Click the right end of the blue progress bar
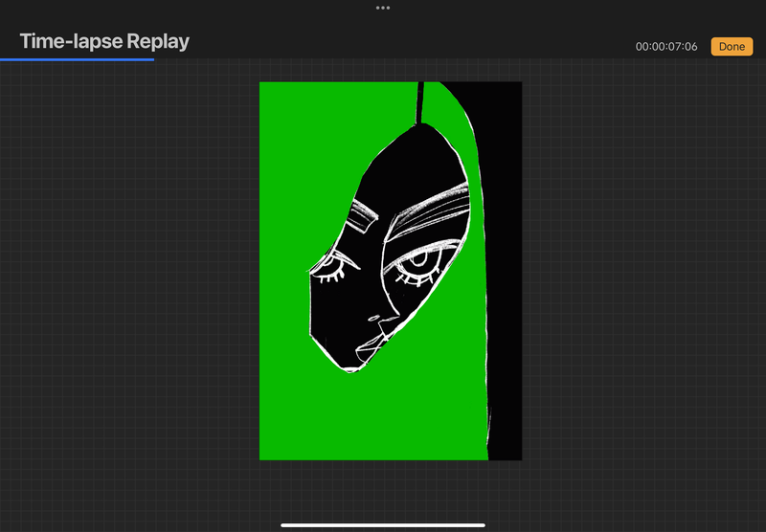The height and width of the screenshot is (532, 766). click(152, 58)
